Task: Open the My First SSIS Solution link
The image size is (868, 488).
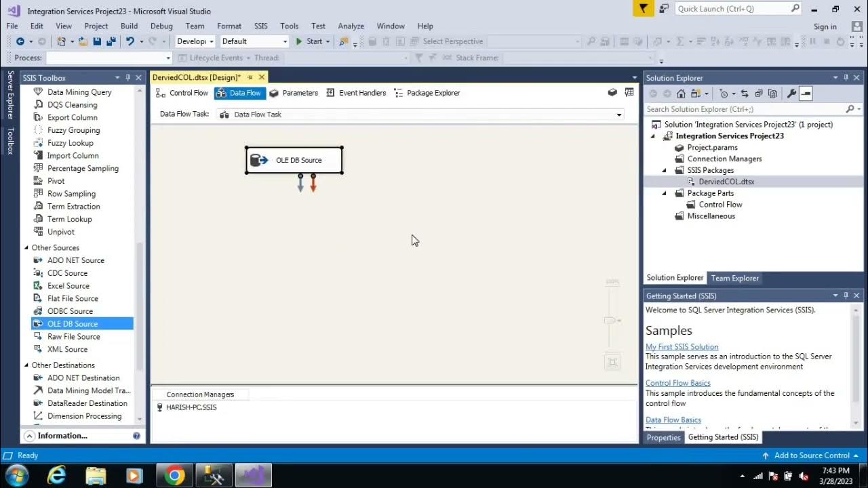Action: [x=682, y=347]
